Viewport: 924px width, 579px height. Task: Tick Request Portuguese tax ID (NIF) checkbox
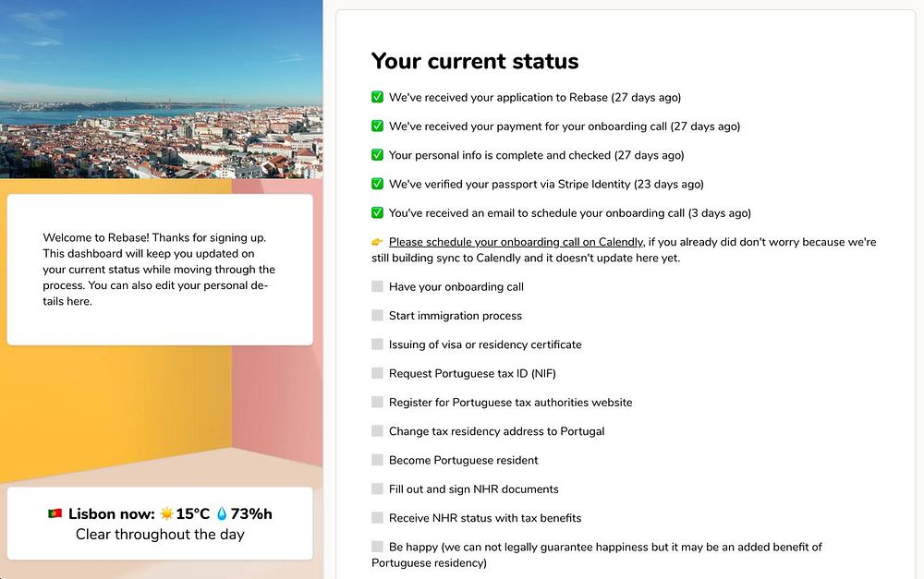pyautogui.click(x=377, y=373)
